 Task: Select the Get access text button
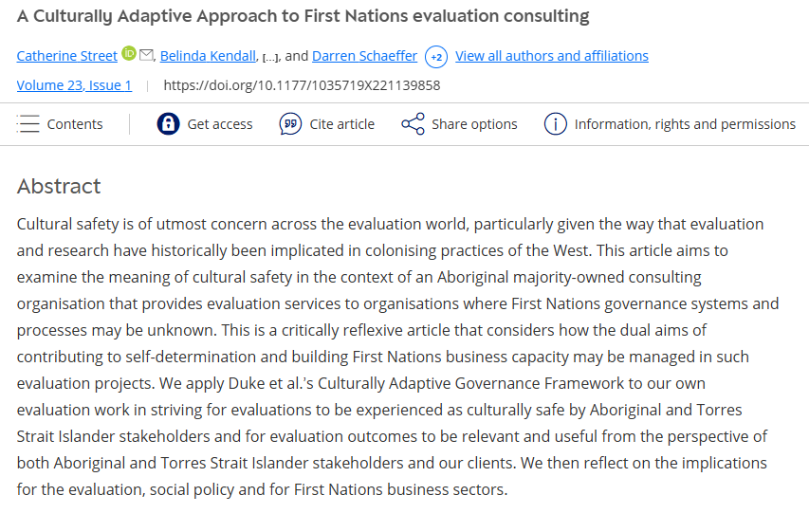coord(220,124)
